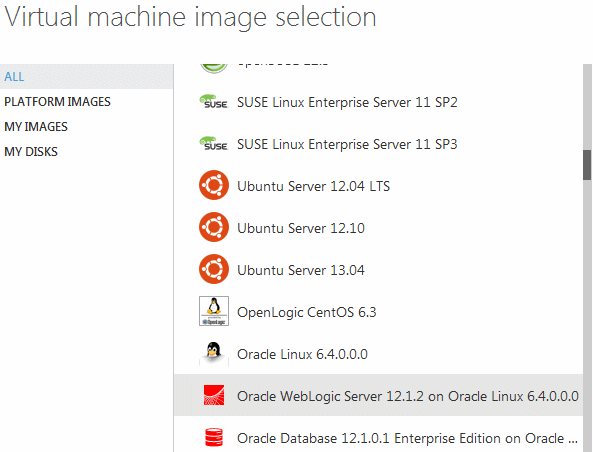Screen dimensions: 593x452
Task: Choose SUSE Linux Enterprise Server 11 SP3
Action: pos(347,144)
